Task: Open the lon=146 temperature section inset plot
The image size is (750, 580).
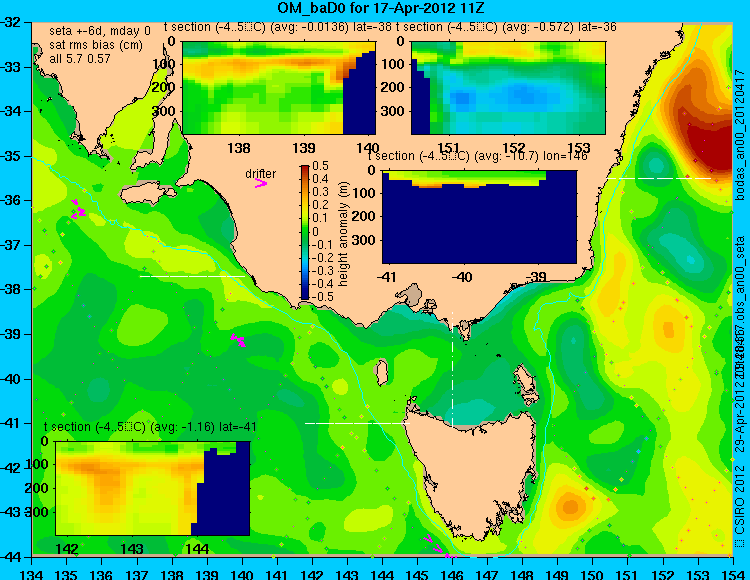Action: [479, 217]
